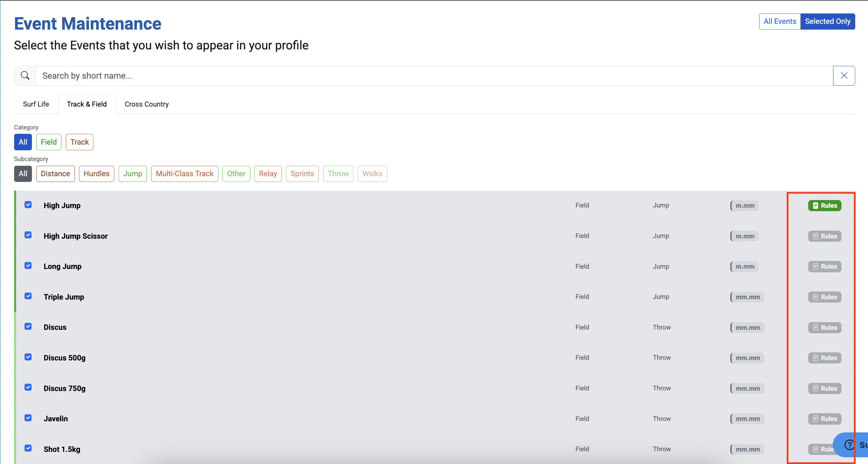Filter by Jump subcategory
Screen dimensions: 868x464
pyautogui.click(x=133, y=173)
